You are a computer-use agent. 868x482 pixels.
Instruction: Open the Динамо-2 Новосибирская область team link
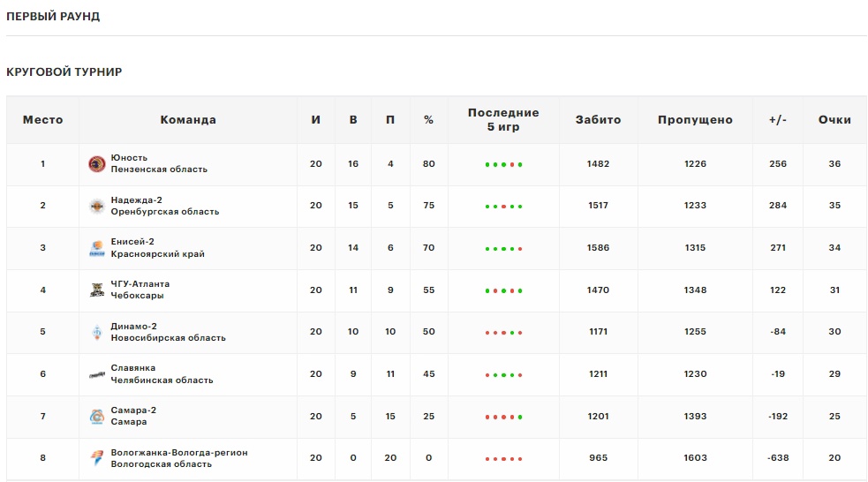(169, 332)
